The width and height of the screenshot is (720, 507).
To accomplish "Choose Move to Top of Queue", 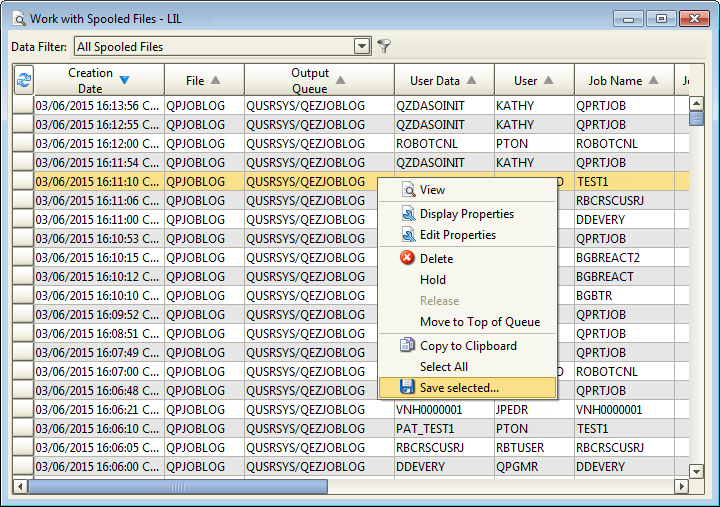I will point(480,322).
